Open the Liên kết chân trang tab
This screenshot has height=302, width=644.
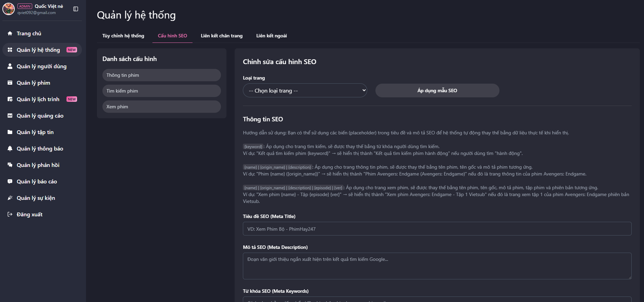coord(222,36)
